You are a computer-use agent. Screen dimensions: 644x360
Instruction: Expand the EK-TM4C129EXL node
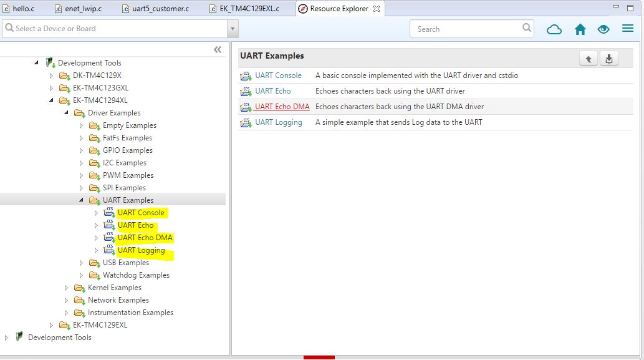[x=51, y=325]
